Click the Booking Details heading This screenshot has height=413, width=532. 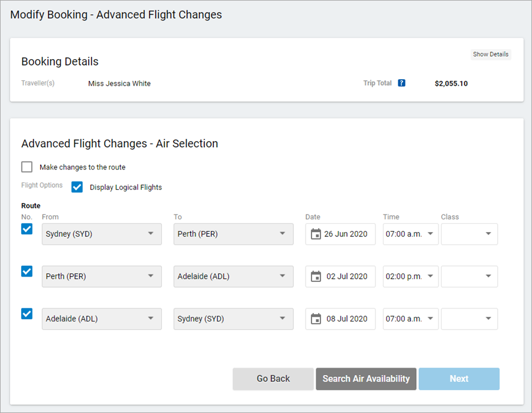click(60, 61)
